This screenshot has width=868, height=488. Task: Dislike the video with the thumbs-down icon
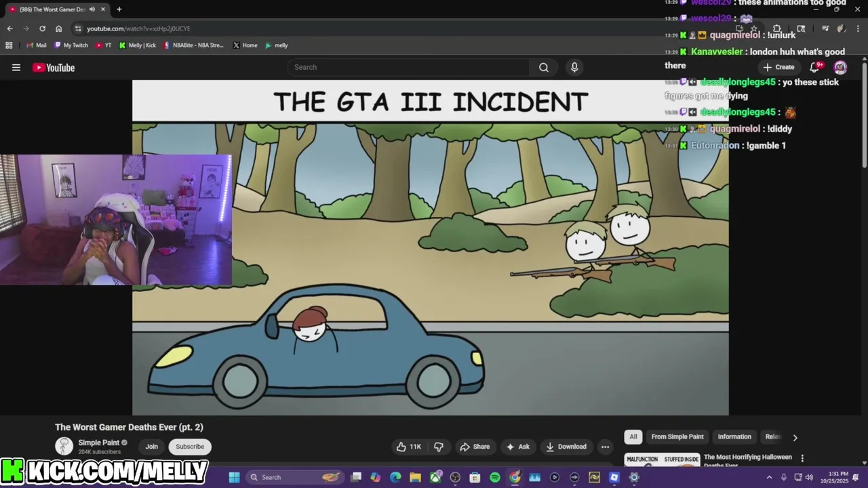[x=439, y=447]
